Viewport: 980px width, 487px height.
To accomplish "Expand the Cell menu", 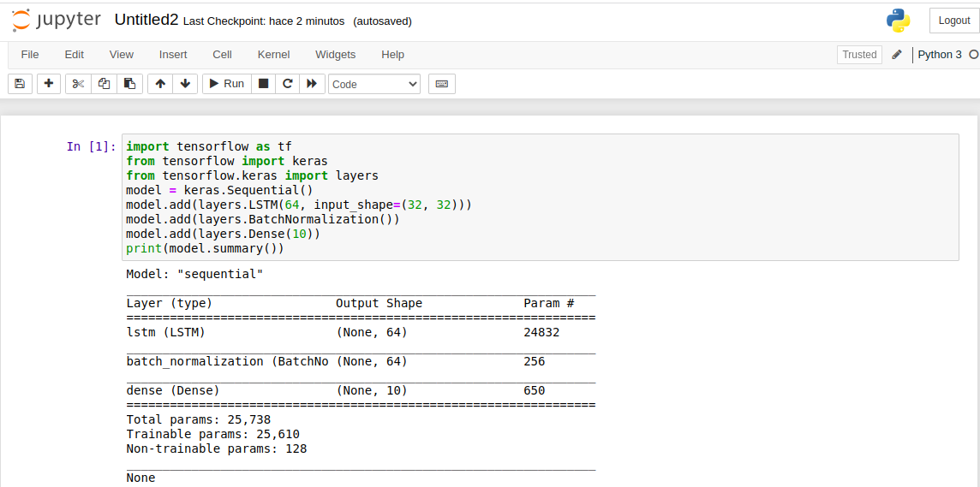I will pyautogui.click(x=222, y=55).
